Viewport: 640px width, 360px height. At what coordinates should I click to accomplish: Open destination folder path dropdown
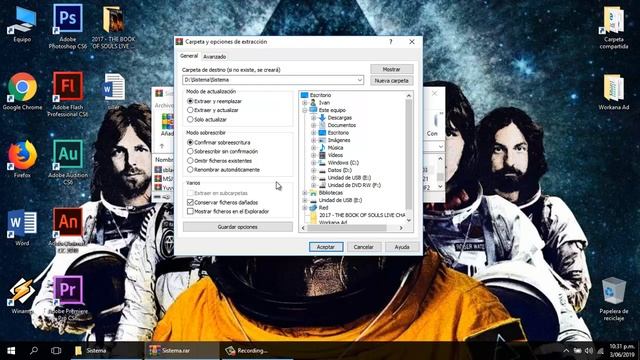[360, 80]
